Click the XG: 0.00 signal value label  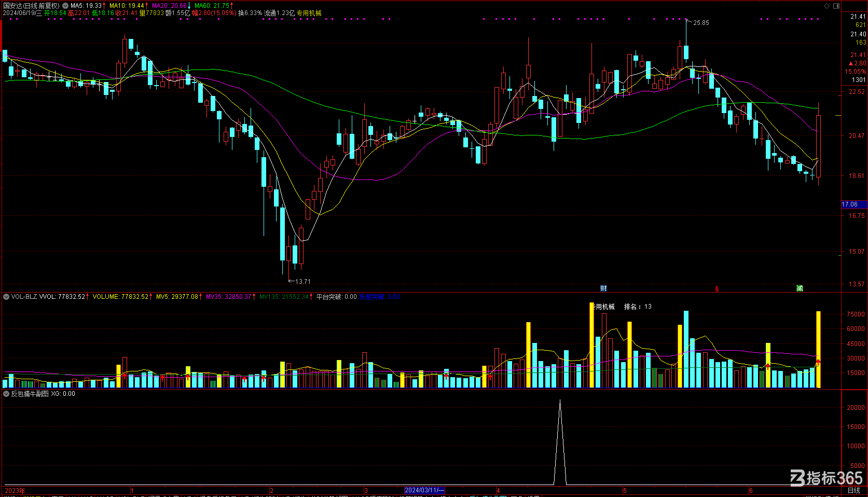click(x=63, y=394)
